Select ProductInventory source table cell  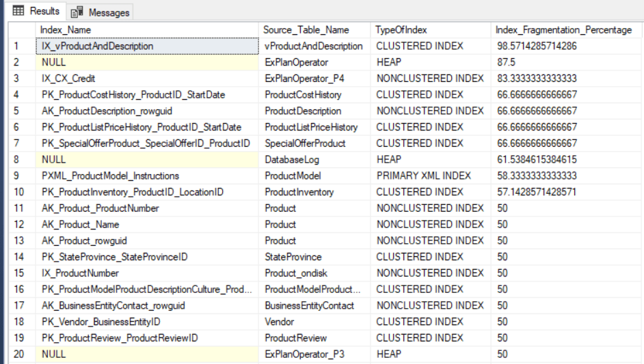[x=314, y=192]
